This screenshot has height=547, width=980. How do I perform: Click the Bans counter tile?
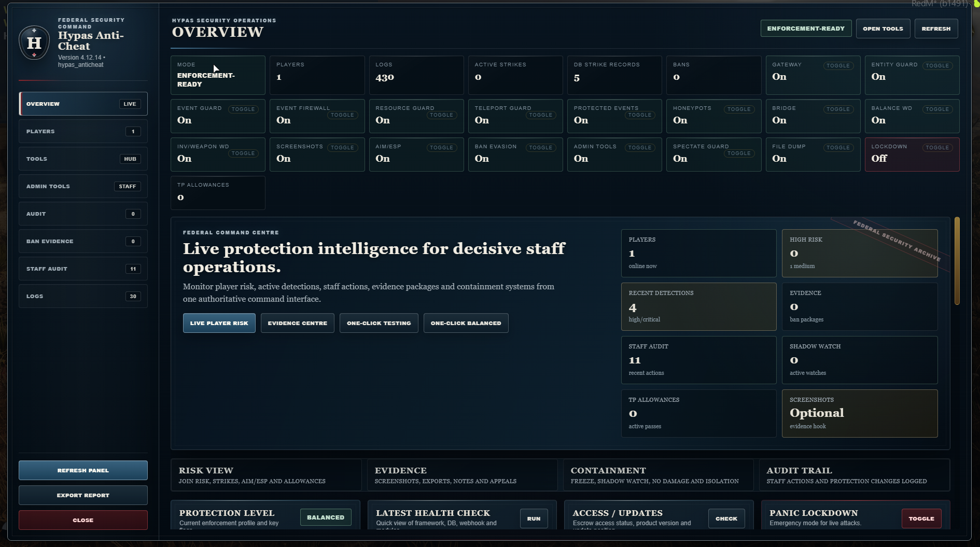(x=713, y=75)
